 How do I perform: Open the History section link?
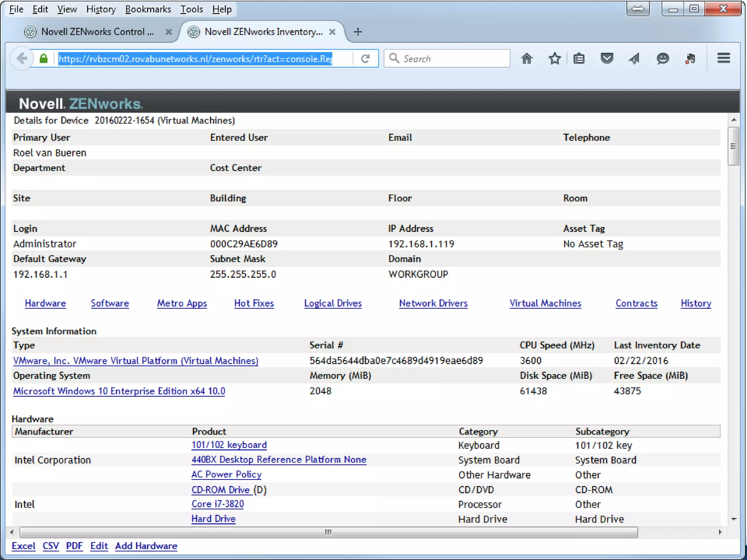pos(696,303)
